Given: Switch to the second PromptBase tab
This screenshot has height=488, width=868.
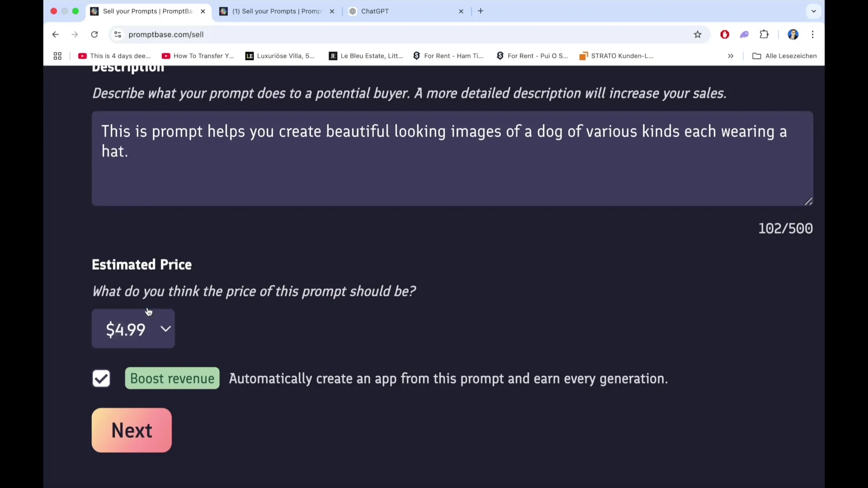Looking at the screenshot, I should point(276,11).
